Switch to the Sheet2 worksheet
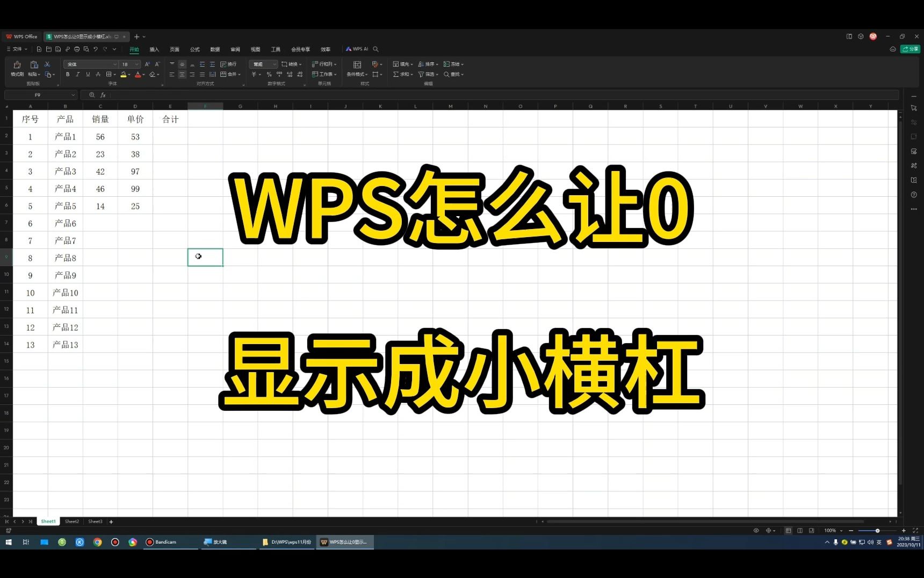924x578 pixels. (x=71, y=521)
